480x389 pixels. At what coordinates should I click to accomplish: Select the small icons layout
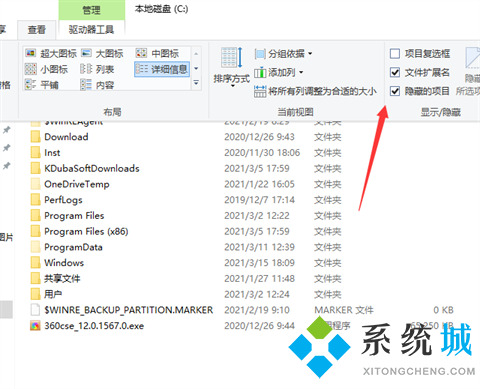[46, 69]
